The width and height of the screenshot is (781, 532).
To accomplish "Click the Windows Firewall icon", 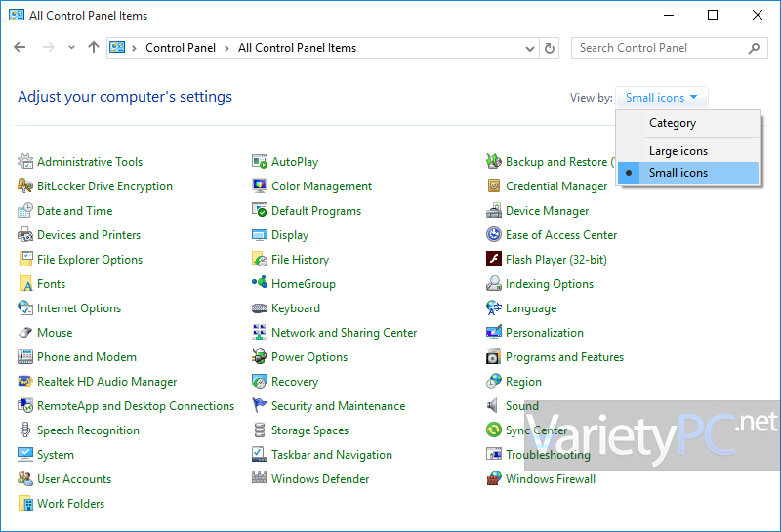I will 494,478.
